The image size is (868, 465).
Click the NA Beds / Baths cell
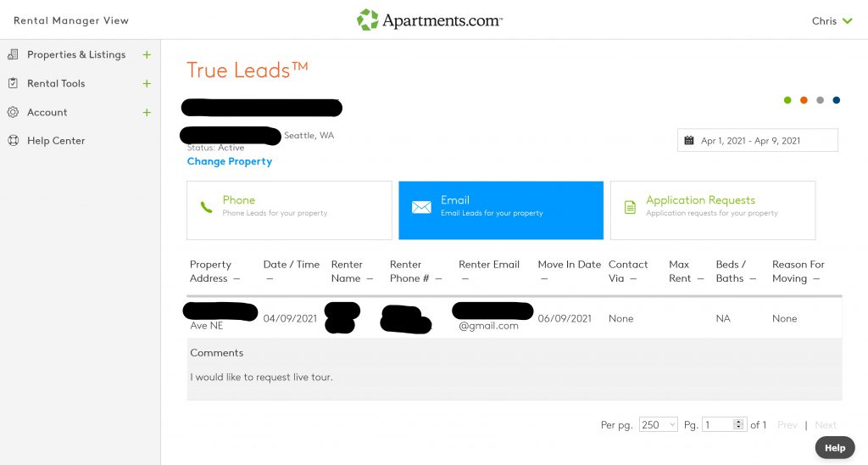(723, 319)
